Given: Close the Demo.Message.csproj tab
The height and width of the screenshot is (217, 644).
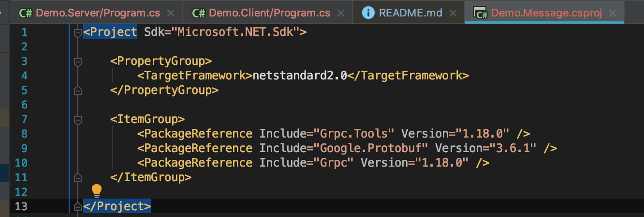Looking at the screenshot, I should click(613, 13).
